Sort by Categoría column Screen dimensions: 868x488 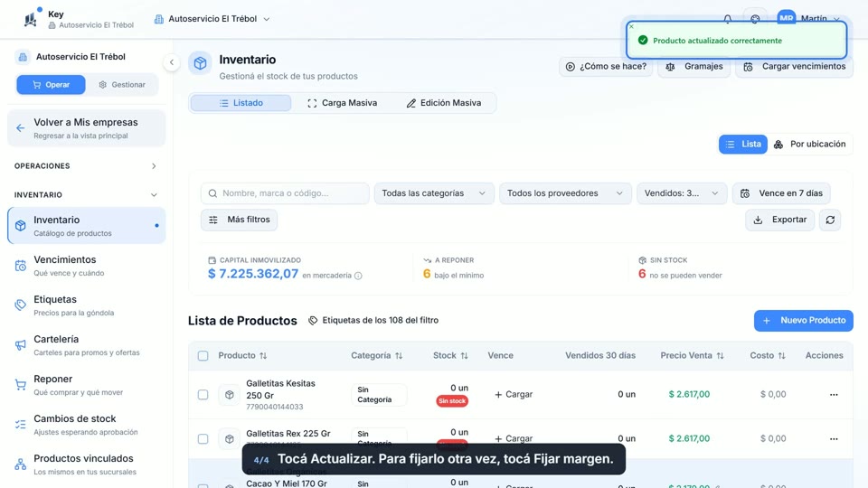(x=399, y=356)
